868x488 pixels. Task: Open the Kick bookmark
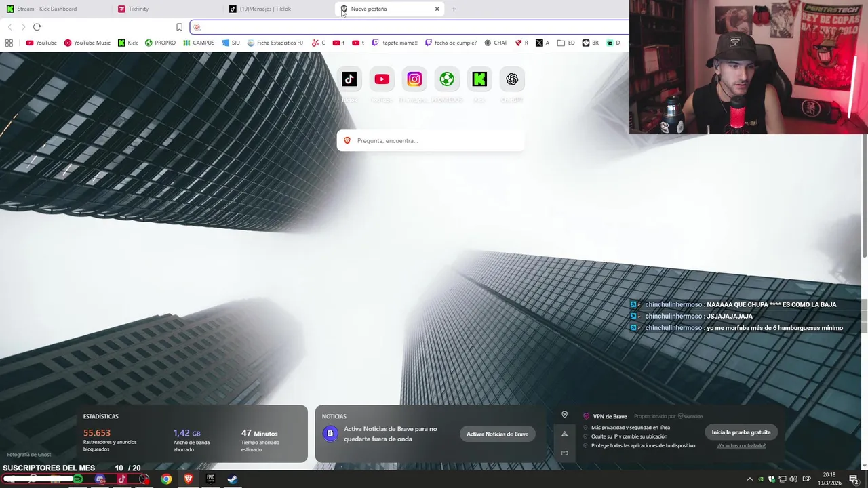point(127,43)
